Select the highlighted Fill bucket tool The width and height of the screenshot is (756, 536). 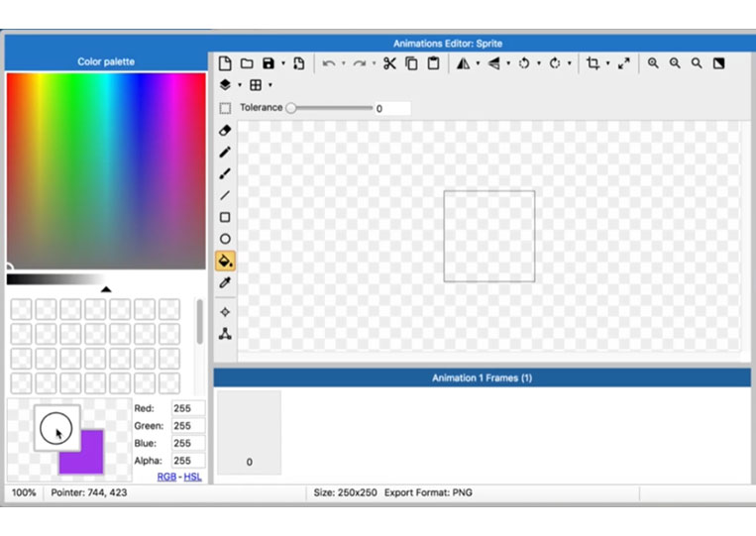click(x=225, y=261)
